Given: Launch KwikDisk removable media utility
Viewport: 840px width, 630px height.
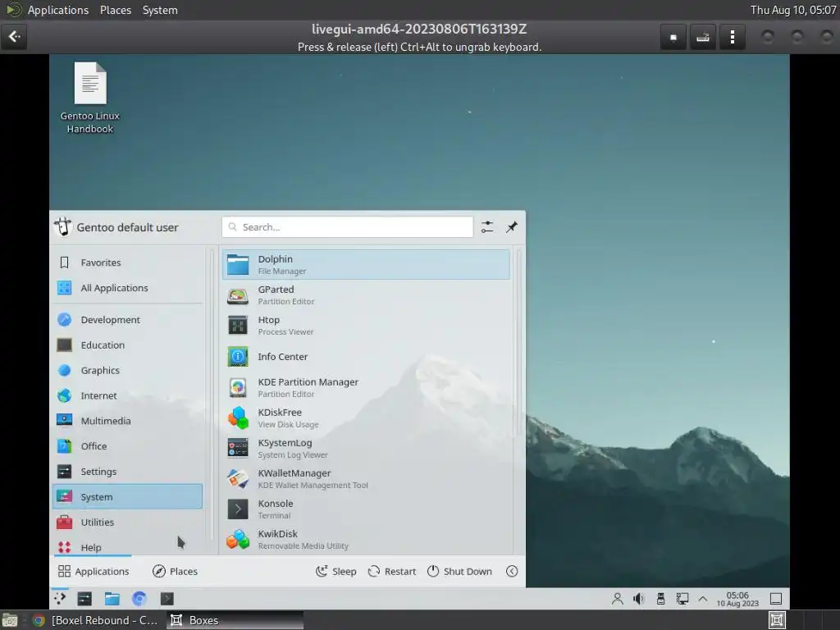Looking at the screenshot, I should tap(366, 539).
